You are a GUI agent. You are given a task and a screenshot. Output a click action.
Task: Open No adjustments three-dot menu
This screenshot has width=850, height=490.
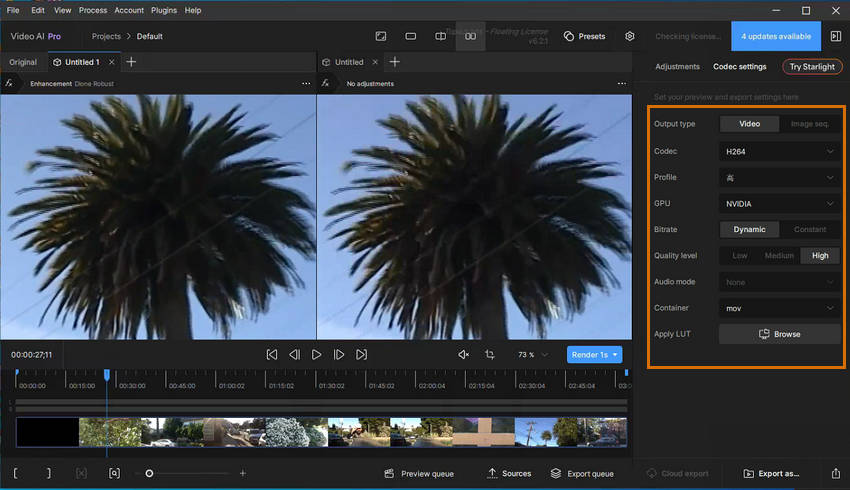[x=622, y=83]
